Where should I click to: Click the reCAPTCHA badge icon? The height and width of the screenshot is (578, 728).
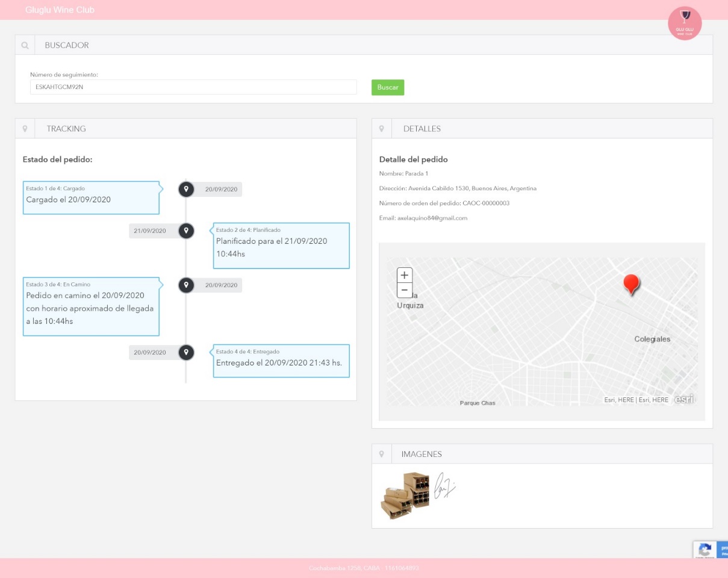(705, 549)
